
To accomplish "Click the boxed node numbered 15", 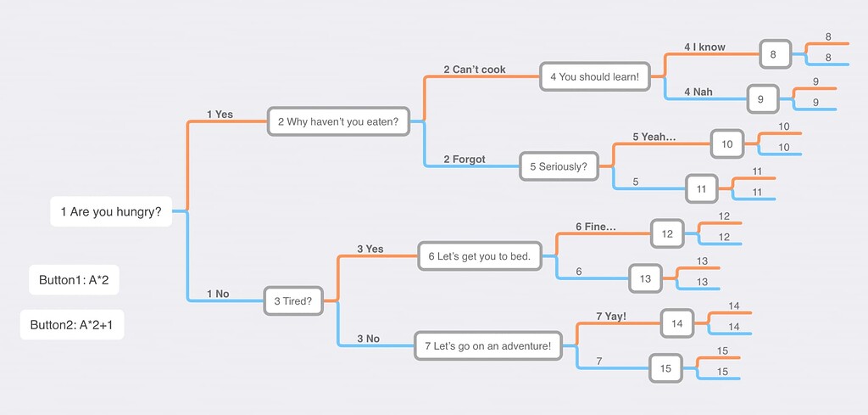I will (665, 368).
